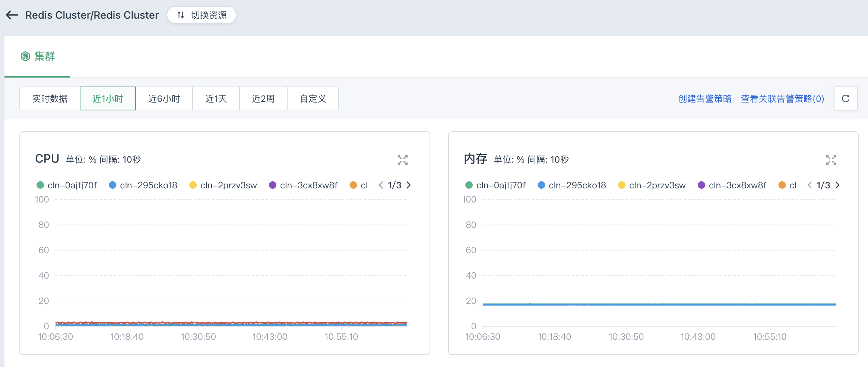
Task: Click the CPU chart title
Action: pyautogui.click(x=47, y=159)
